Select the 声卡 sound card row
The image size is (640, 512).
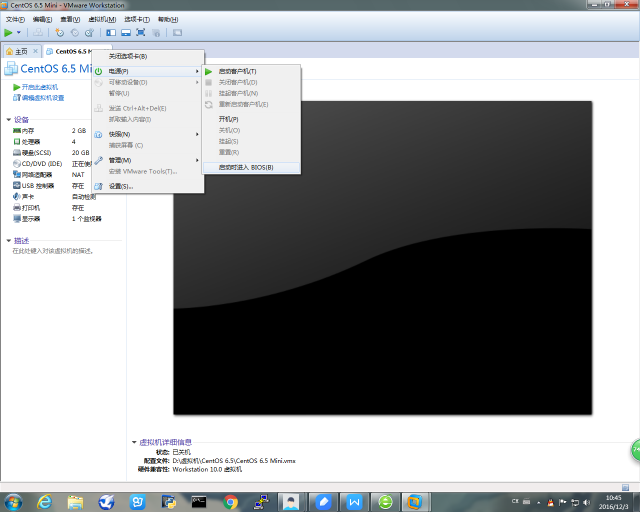54,197
